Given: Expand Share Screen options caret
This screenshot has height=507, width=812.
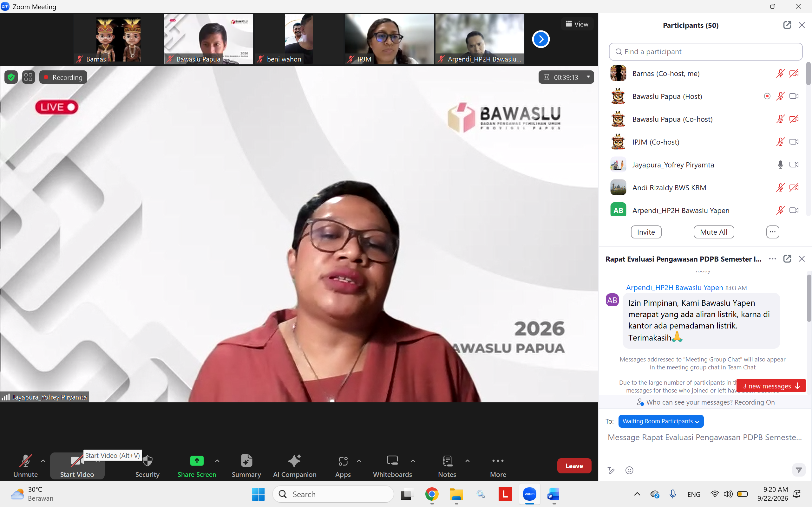Looking at the screenshot, I should pyautogui.click(x=217, y=461).
